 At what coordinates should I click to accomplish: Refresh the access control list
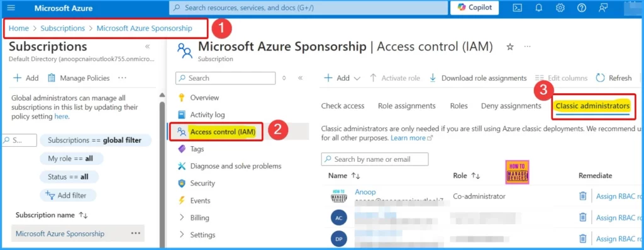(x=614, y=78)
